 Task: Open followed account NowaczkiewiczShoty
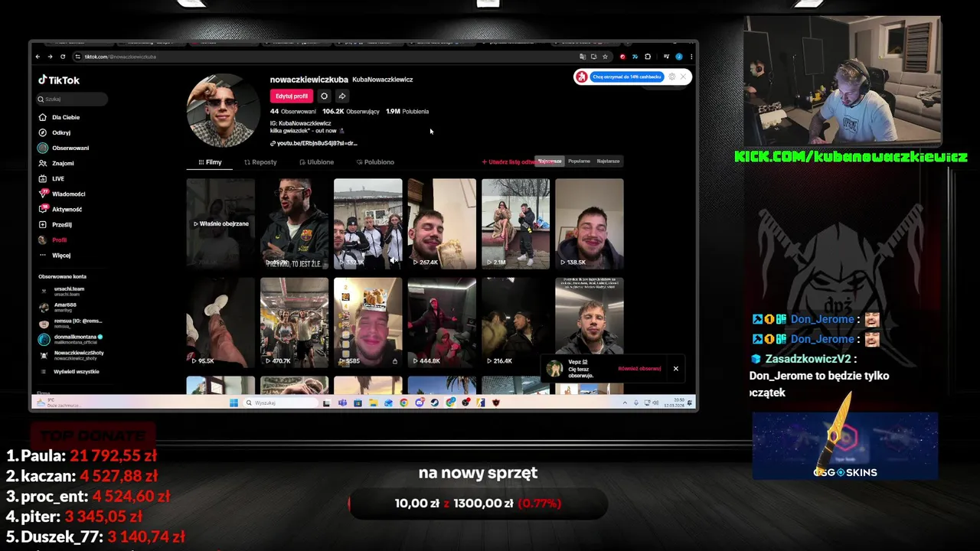(x=71, y=355)
